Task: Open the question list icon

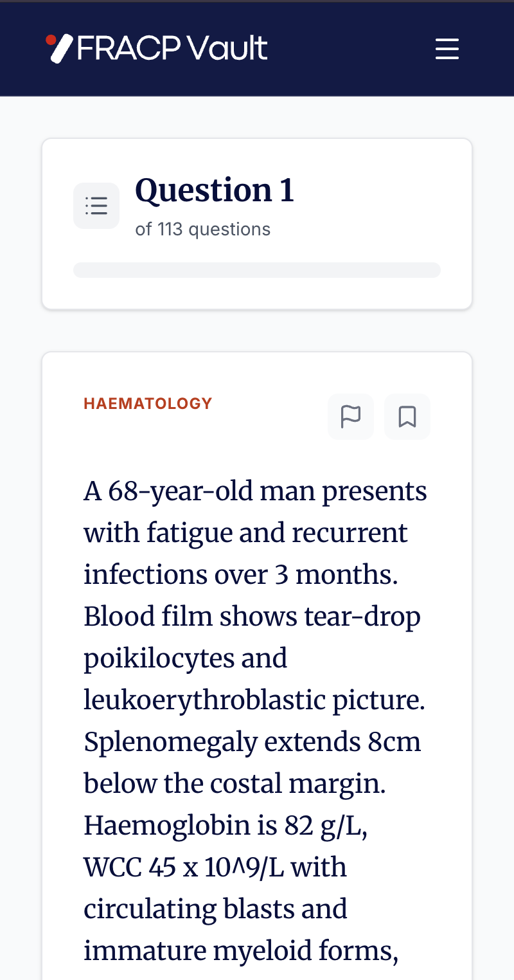Action: click(96, 206)
